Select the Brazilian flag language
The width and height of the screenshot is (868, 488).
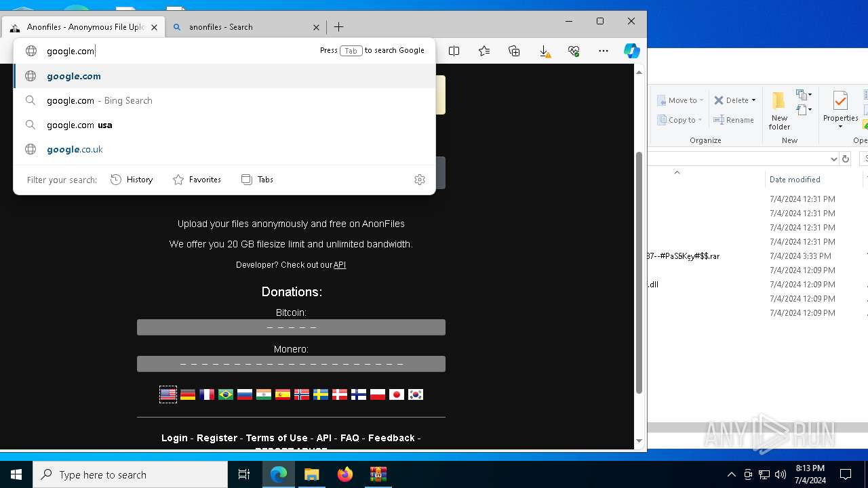click(226, 394)
